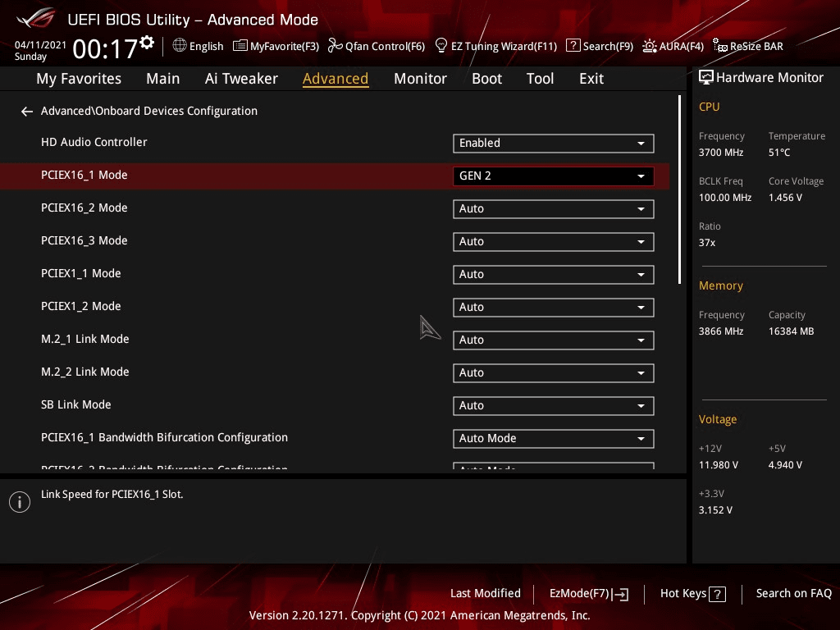Click the EzMode exit arrow icon

point(620,594)
